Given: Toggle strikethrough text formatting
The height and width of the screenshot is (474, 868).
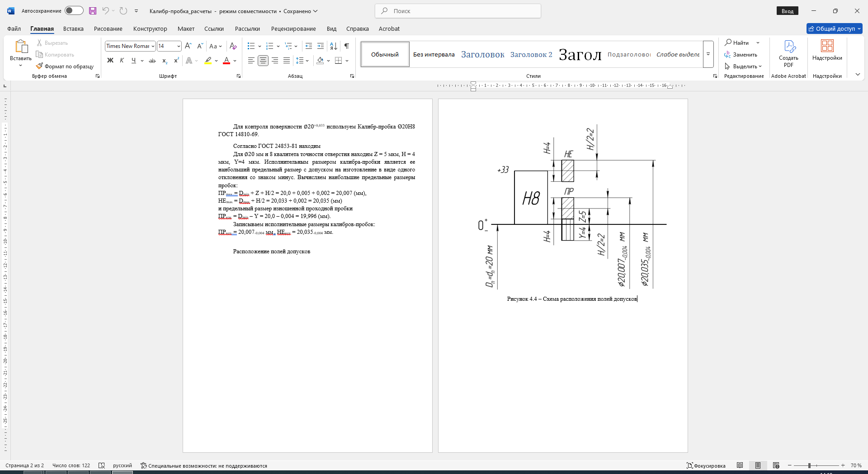Looking at the screenshot, I should tap(152, 61).
